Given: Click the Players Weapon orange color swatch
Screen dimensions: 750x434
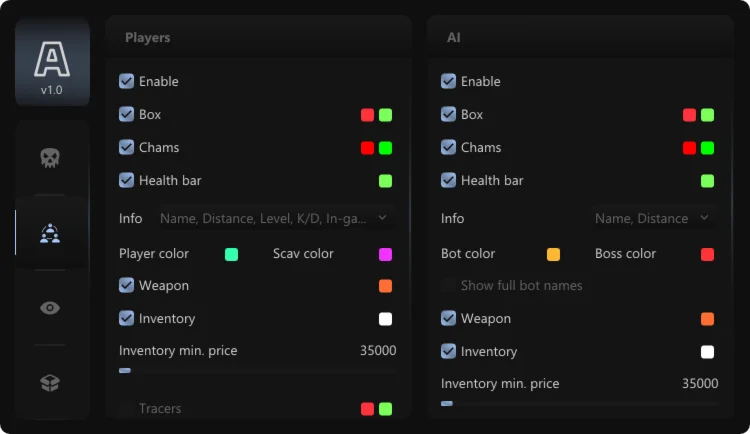Looking at the screenshot, I should (385, 286).
